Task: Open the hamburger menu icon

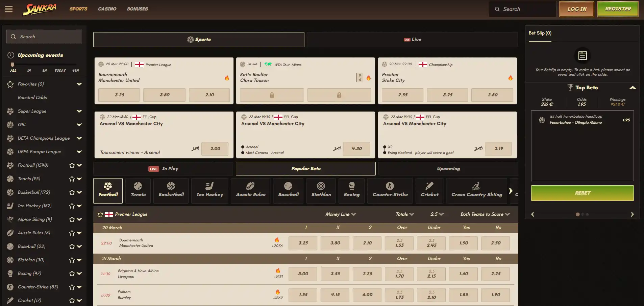Action: [9, 9]
